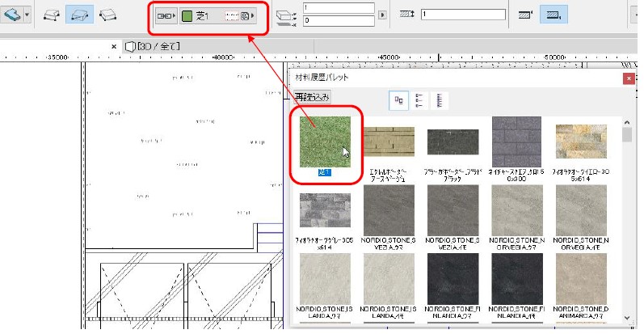Image resolution: width=644 pixels, height=334 pixels.
Task: Open the slab tool settings dropdown arrow
Action: coord(28,15)
